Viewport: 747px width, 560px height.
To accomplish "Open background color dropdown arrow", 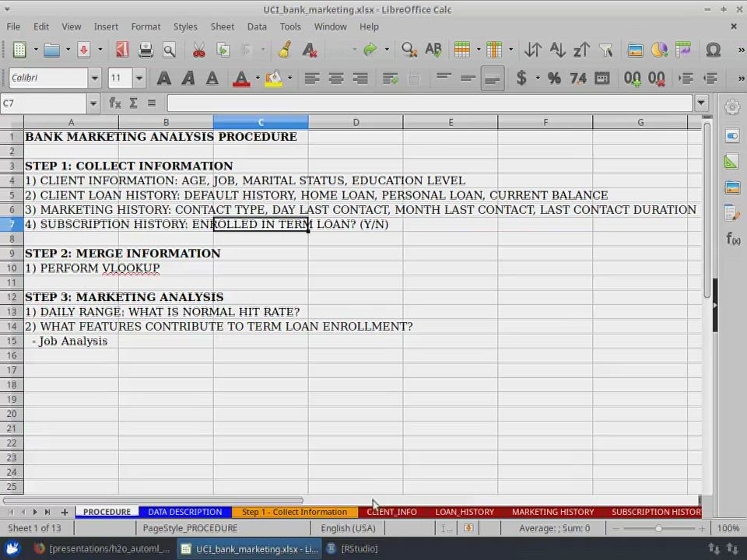I will (x=289, y=78).
